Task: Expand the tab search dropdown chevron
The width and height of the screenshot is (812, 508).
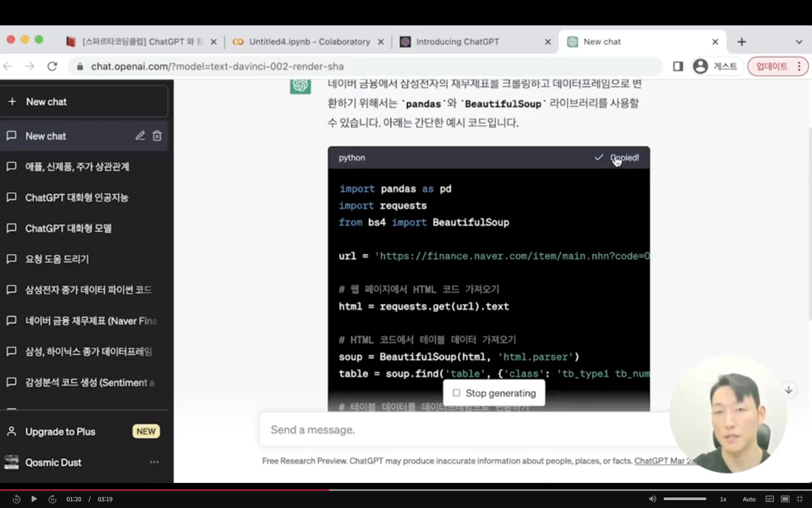Action: click(x=799, y=42)
